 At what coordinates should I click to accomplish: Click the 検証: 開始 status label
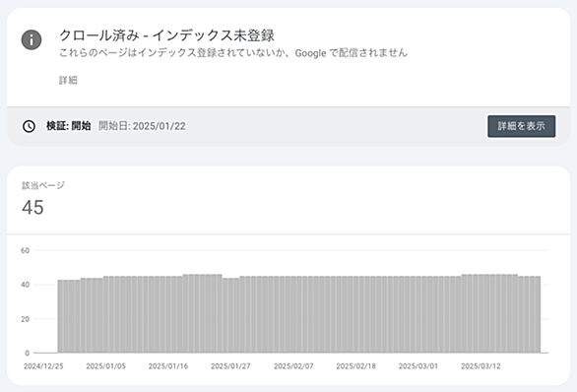coord(69,126)
